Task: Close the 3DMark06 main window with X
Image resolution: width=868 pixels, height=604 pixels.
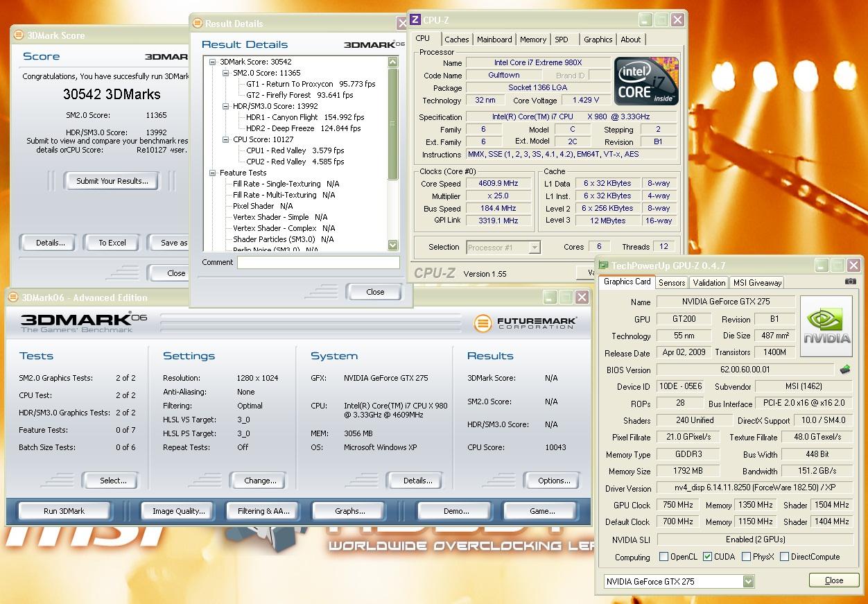Action: click(582, 297)
